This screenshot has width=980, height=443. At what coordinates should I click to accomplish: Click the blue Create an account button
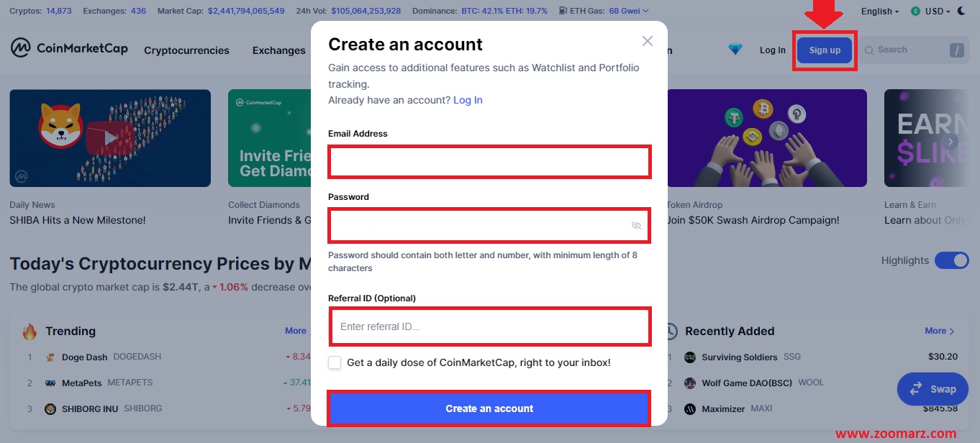(x=489, y=408)
